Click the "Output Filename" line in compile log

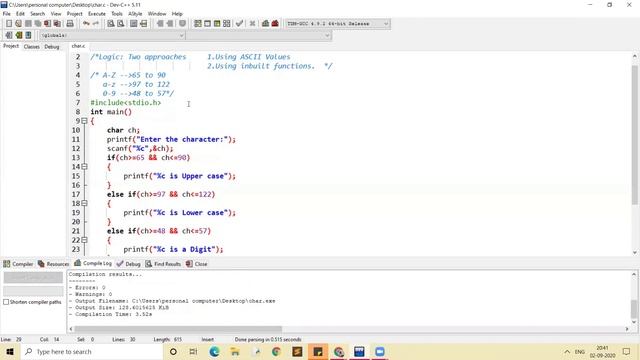pos(172,301)
